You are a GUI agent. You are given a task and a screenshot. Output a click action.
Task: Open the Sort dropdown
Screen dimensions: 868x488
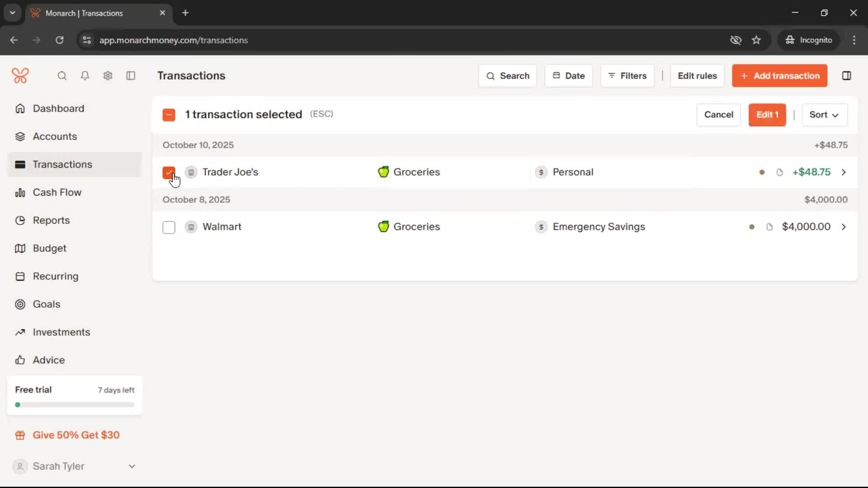824,115
